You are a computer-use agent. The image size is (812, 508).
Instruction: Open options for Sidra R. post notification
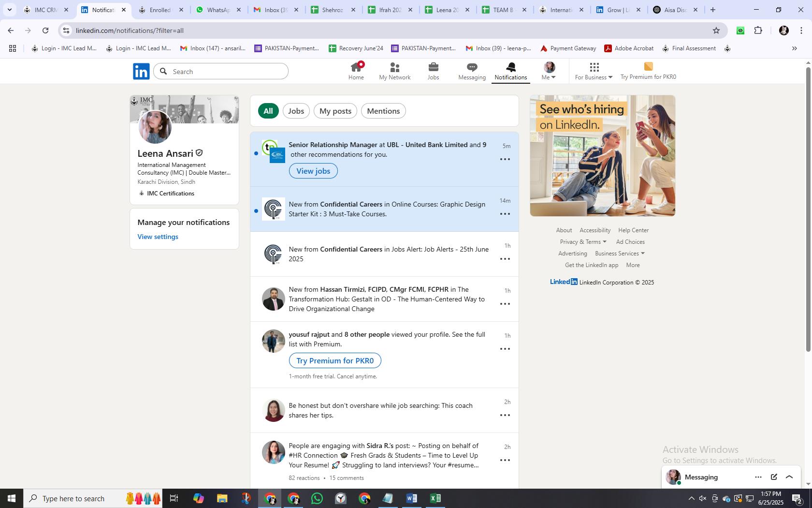pos(505,460)
